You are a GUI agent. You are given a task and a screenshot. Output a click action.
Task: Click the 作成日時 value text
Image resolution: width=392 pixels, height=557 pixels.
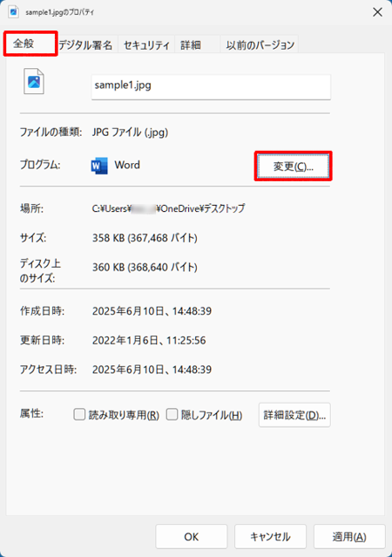[152, 311]
